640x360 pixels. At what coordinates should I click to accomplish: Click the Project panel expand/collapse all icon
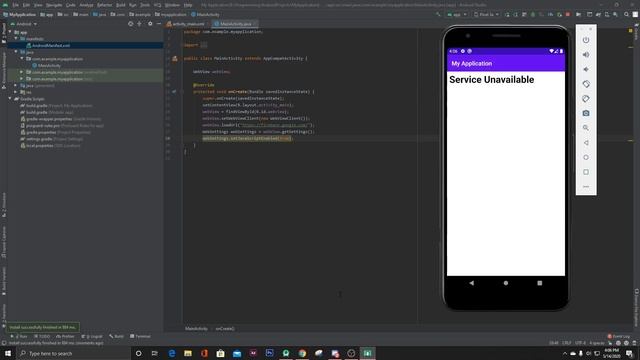click(x=140, y=24)
